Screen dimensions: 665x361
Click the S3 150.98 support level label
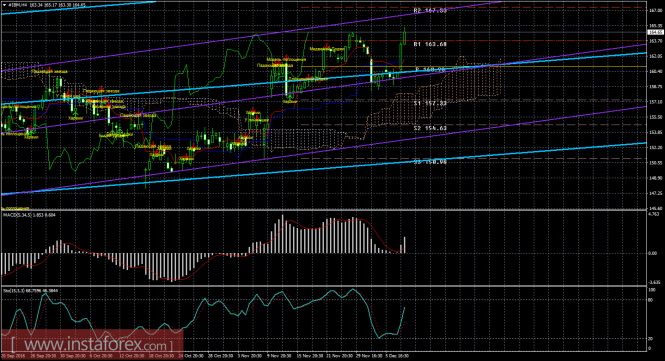tap(430, 162)
